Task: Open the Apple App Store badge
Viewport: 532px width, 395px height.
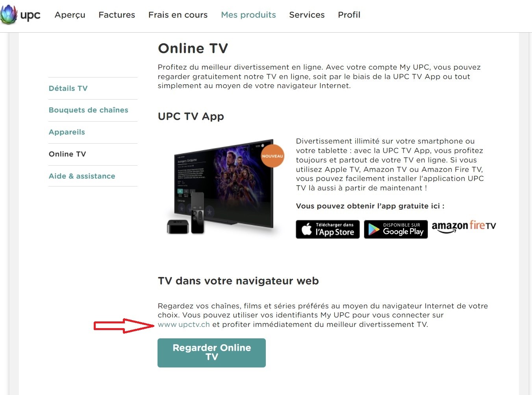Action: click(x=328, y=229)
